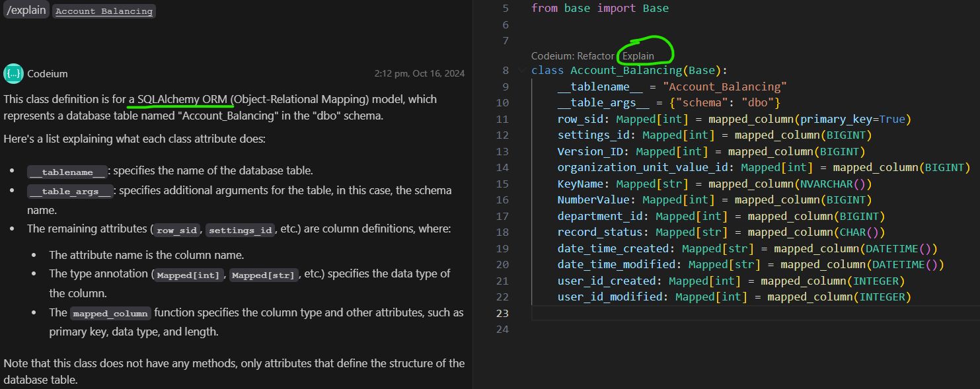The image size is (980, 389).
Task: Open the Account_Balancing context chip
Action: (104, 11)
